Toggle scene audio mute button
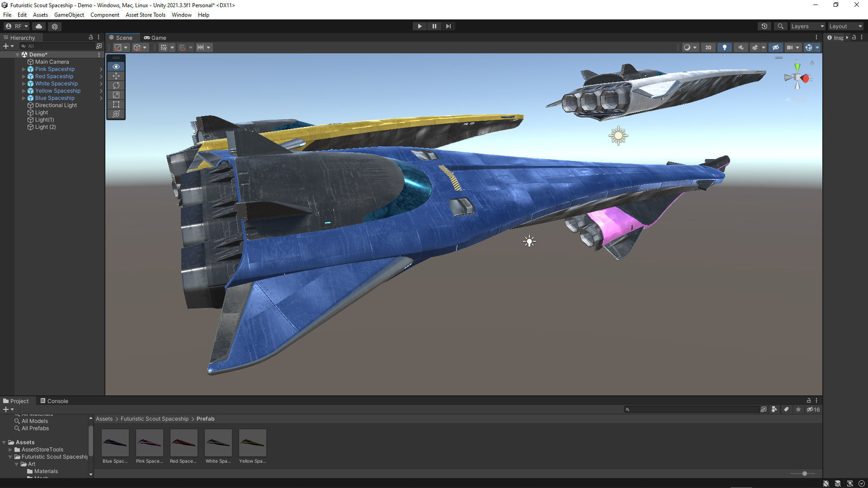This screenshot has height=488, width=868. click(x=741, y=47)
